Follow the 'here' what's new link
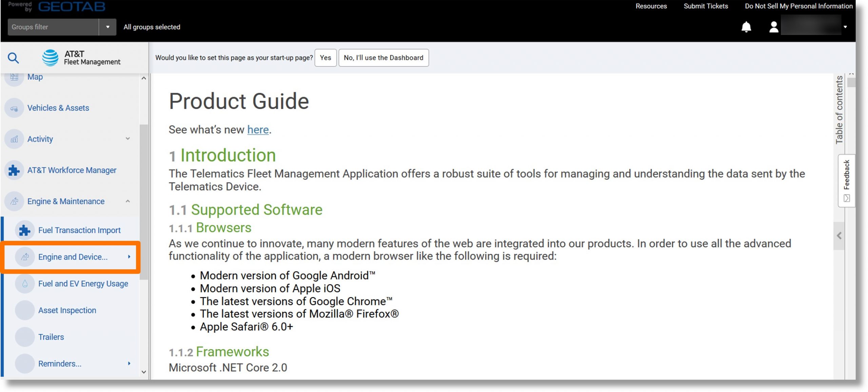The image size is (868, 392). tap(258, 130)
